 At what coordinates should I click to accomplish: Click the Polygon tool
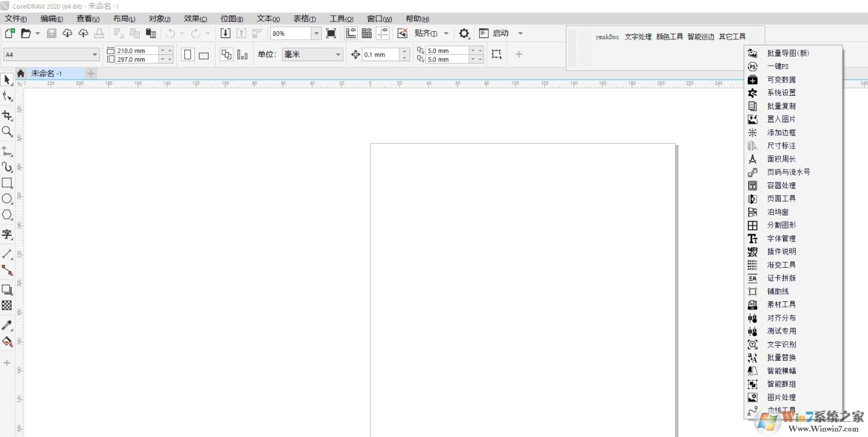(x=7, y=215)
